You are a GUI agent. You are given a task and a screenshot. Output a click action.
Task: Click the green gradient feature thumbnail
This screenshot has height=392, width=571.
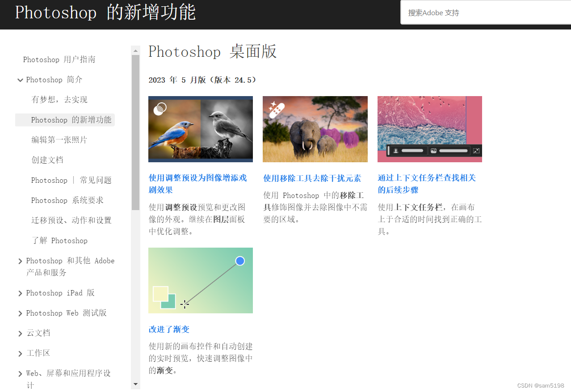click(201, 280)
